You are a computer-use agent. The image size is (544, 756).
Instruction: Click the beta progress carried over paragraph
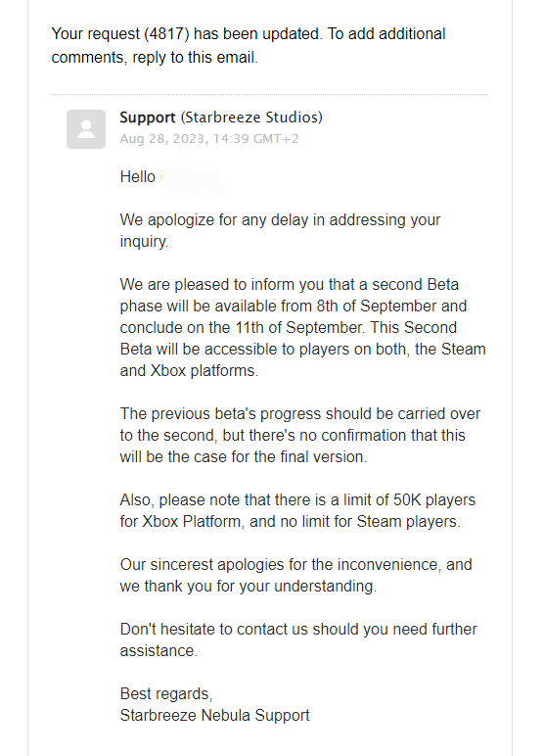point(300,436)
